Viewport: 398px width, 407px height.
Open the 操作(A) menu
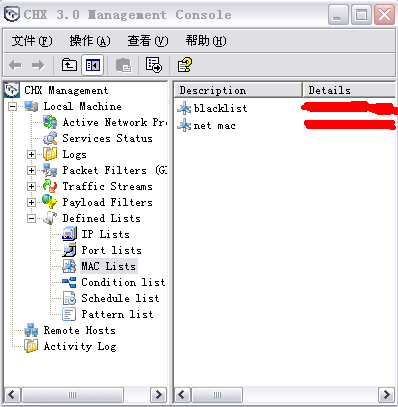coord(90,41)
